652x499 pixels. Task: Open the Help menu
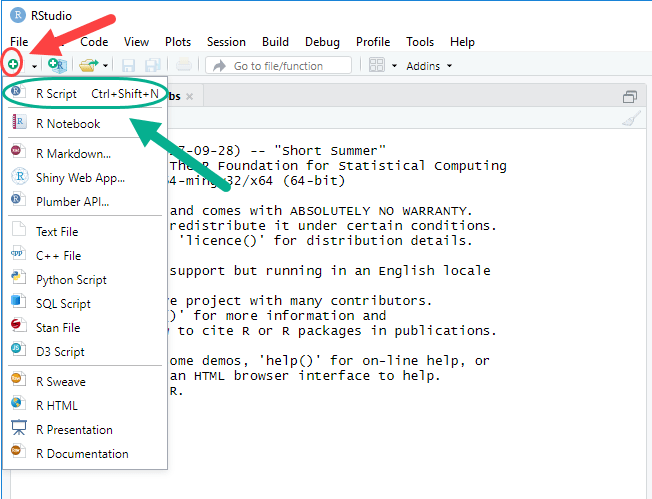click(462, 42)
